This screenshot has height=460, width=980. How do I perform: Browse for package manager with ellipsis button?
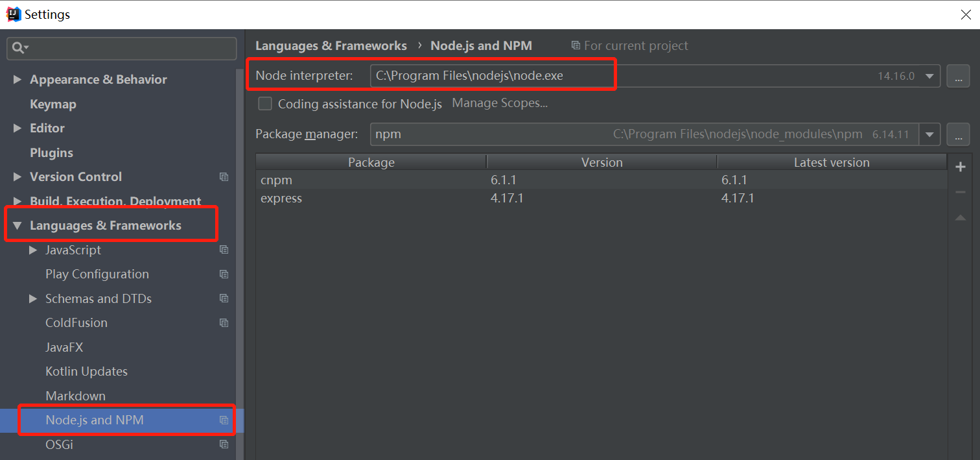958,134
